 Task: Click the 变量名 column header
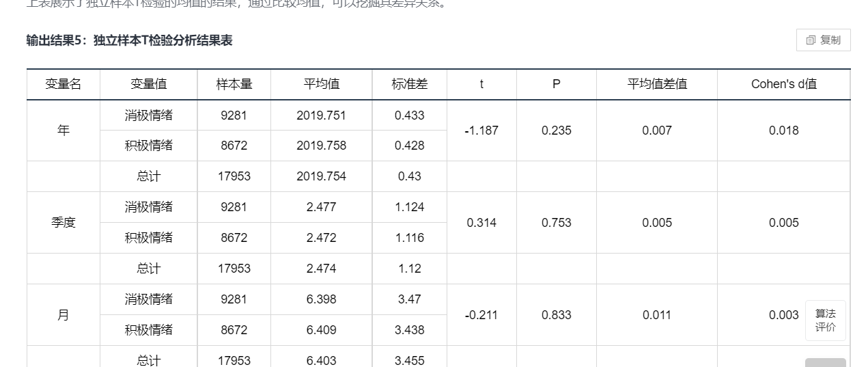tap(64, 84)
